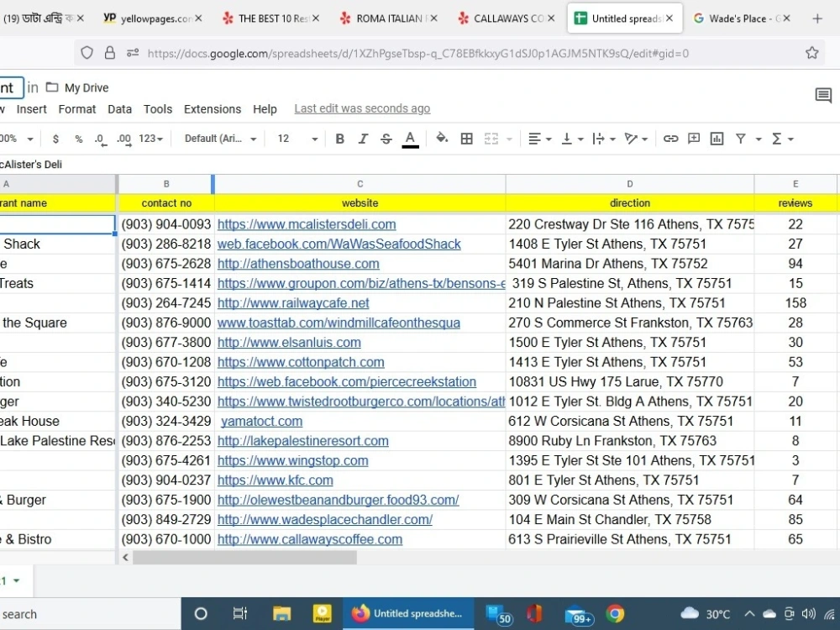The width and height of the screenshot is (840, 630).
Task: Open the comment history icon
Action: [x=823, y=96]
